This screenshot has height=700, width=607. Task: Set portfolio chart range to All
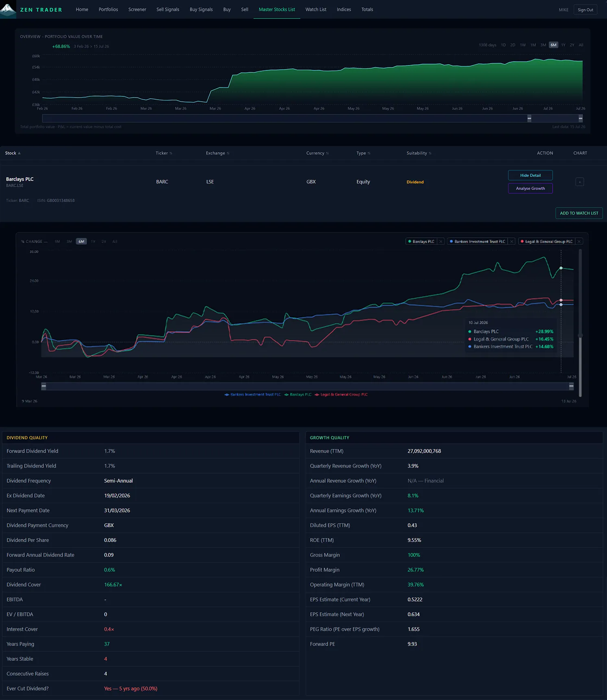581,45
